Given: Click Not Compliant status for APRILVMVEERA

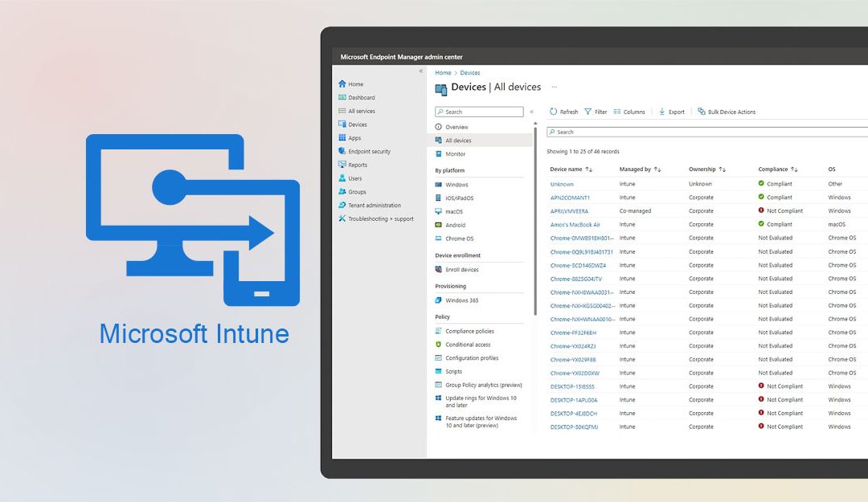Looking at the screenshot, I should tap(780, 211).
